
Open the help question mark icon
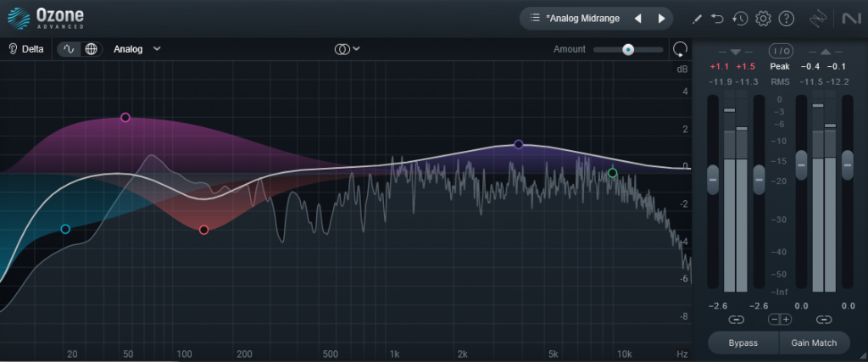[x=787, y=19]
